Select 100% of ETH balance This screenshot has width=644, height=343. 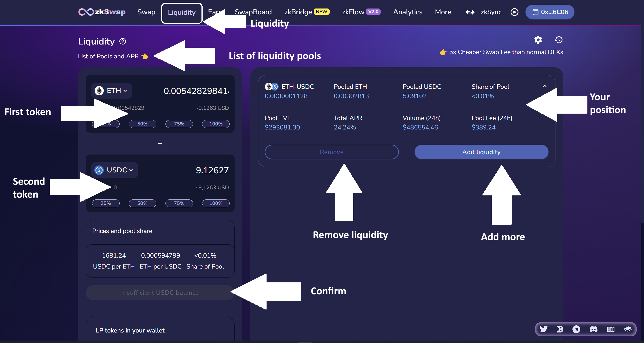216,124
